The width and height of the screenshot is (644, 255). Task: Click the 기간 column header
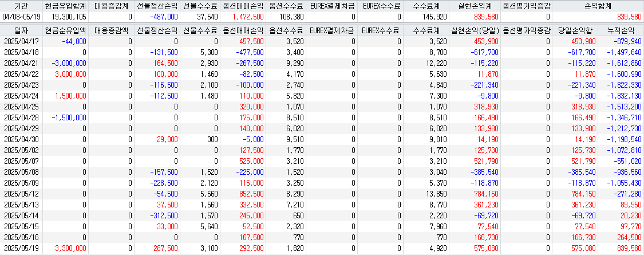[x=21, y=6]
